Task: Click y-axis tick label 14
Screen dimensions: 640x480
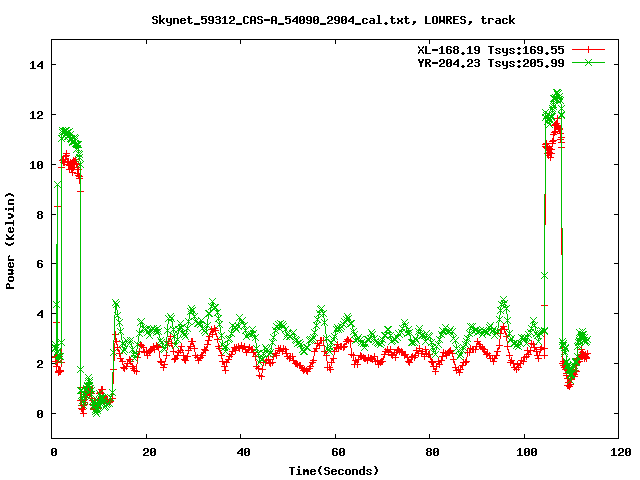Action: click(36, 65)
